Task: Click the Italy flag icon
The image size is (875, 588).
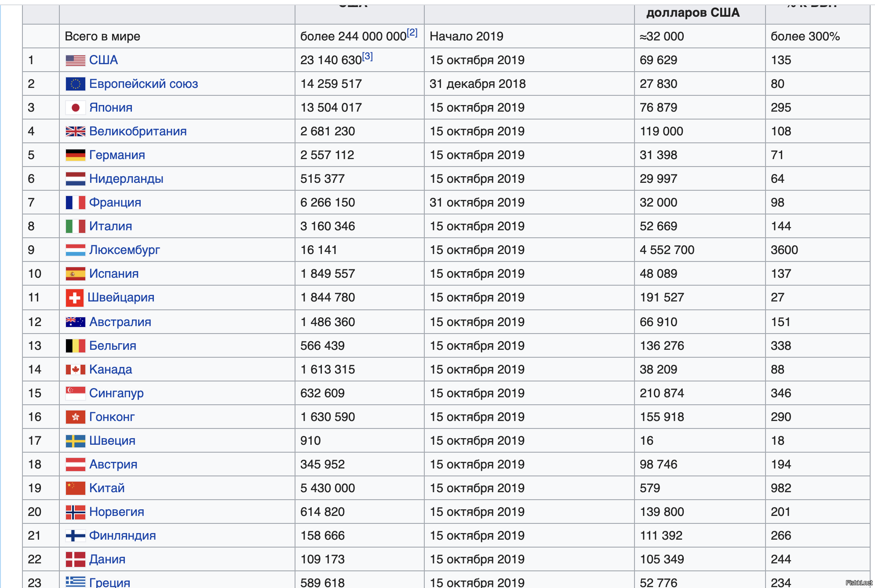Action: 75,226
